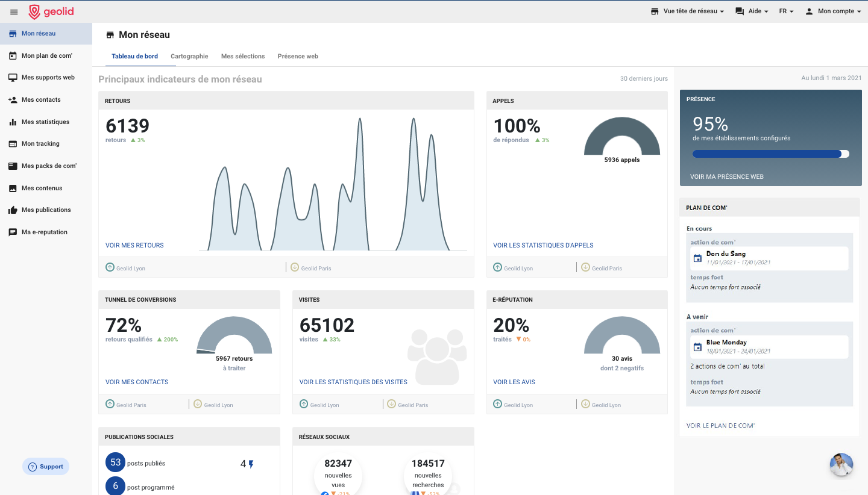Click VOIR LE PLAN DE COM' link
The height and width of the screenshot is (495, 868).
click(720, 426)
